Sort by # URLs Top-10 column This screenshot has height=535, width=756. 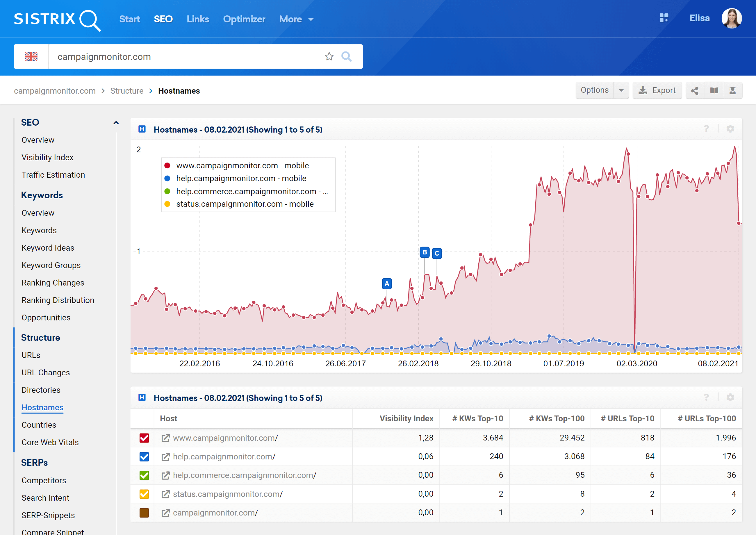627,418
